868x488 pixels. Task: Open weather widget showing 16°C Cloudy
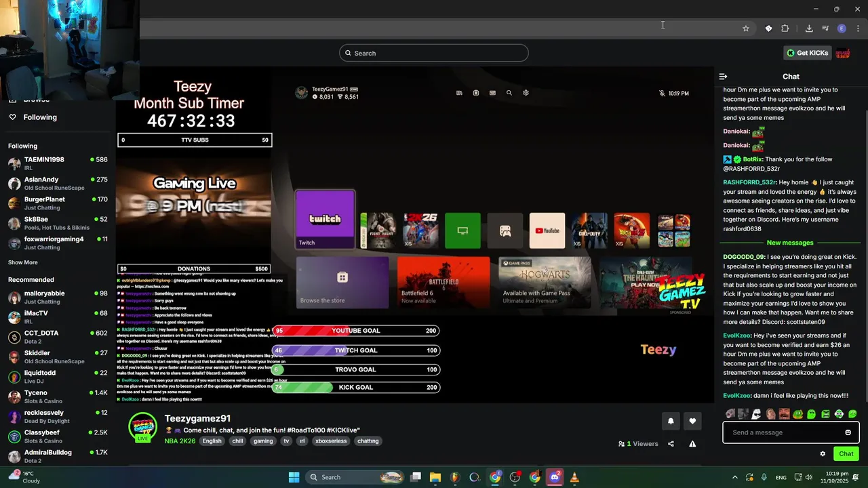pos(24,477)
